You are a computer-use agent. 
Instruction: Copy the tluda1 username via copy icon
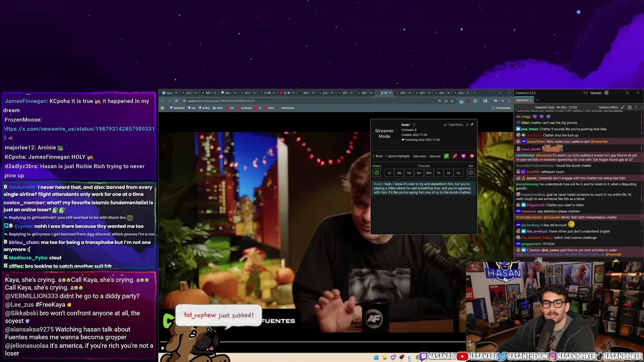click(x=414, y=125)
